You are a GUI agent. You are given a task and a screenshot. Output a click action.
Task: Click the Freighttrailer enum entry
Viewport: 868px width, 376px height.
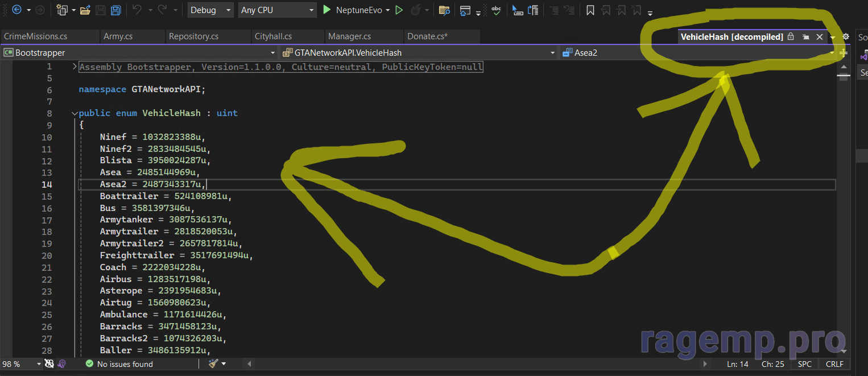click(x=176, y=255)
